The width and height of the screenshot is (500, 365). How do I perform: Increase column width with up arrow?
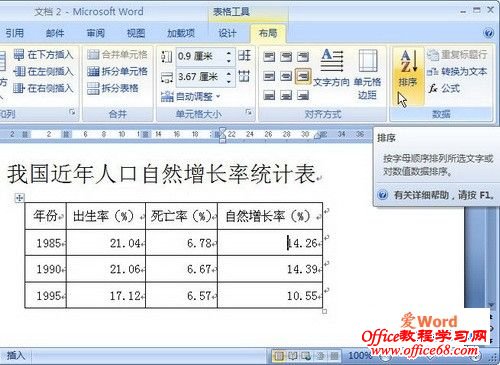pos(229,73)
